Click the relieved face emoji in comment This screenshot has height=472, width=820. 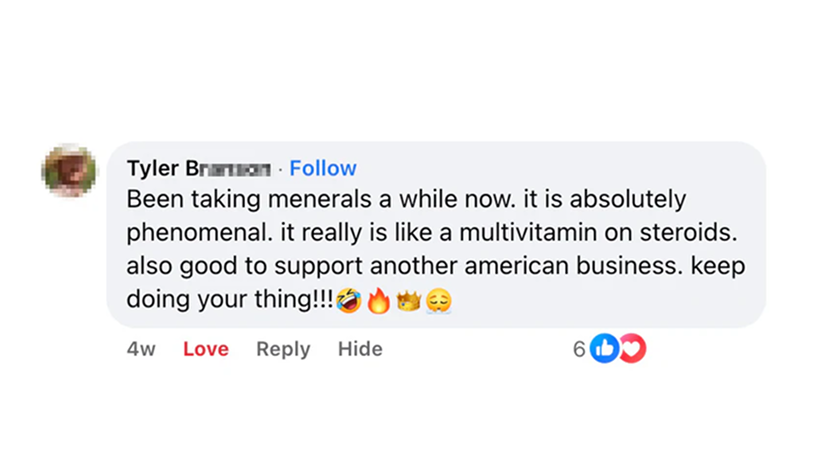pos(439,300)
